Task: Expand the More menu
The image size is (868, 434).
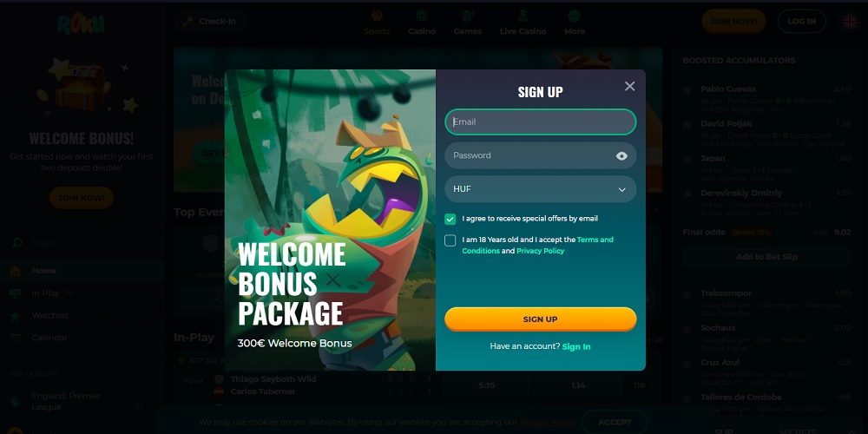Action: (x=575, y=23)
